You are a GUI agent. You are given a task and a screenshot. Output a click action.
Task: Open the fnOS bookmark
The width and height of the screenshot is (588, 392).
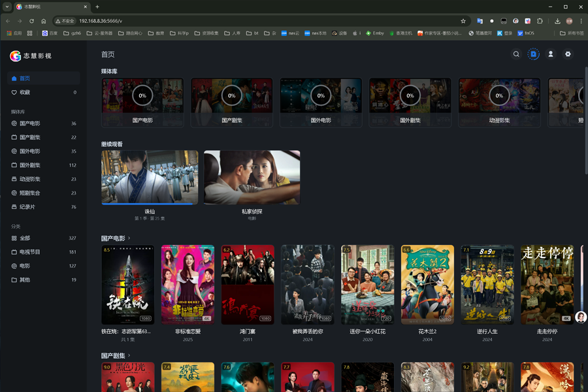[x=526, y=33]
